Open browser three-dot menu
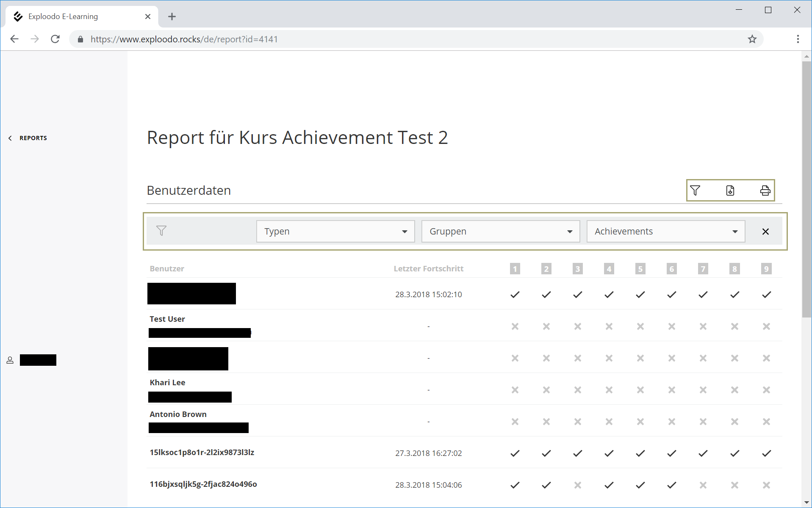Viewport: 812px width, 508px height. (x=798, y=39)
